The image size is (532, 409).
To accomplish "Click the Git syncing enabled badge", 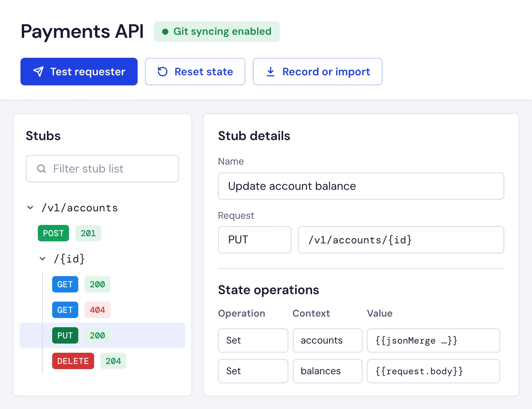I will [x=217, y=32].
